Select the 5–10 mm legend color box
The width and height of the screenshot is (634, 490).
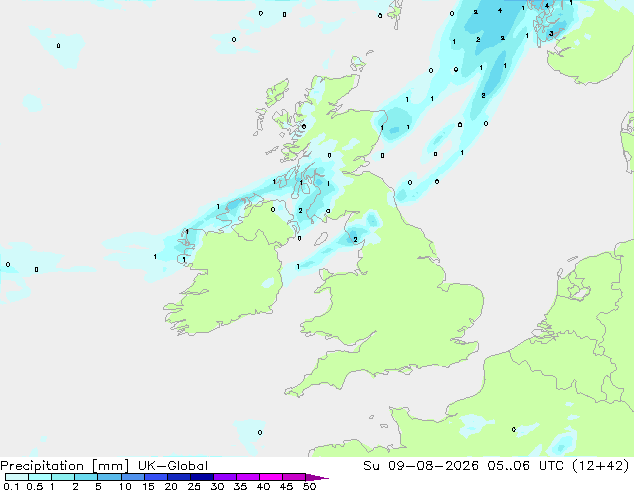[x=109, y=477]
